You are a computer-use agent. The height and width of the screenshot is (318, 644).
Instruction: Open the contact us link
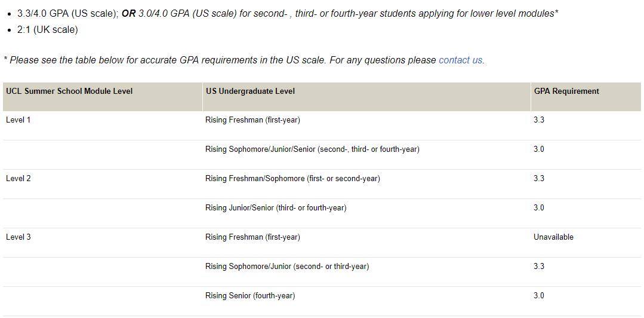tap(460, 60)
